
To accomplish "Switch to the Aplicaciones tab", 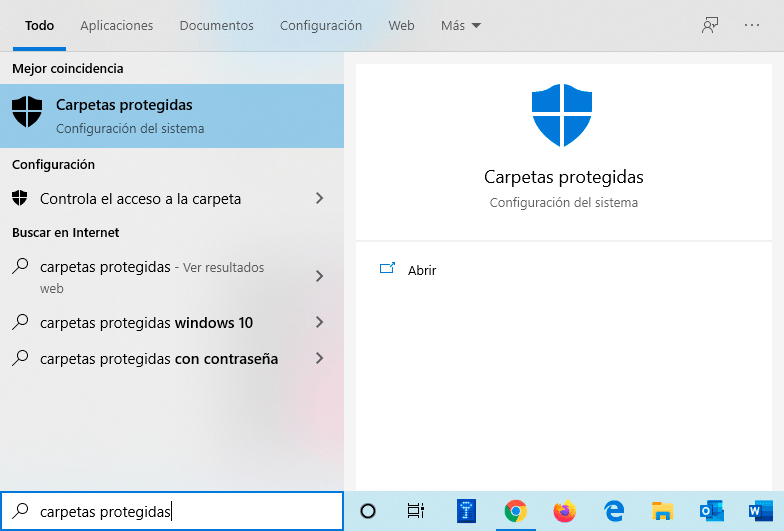I will [116, 26].
